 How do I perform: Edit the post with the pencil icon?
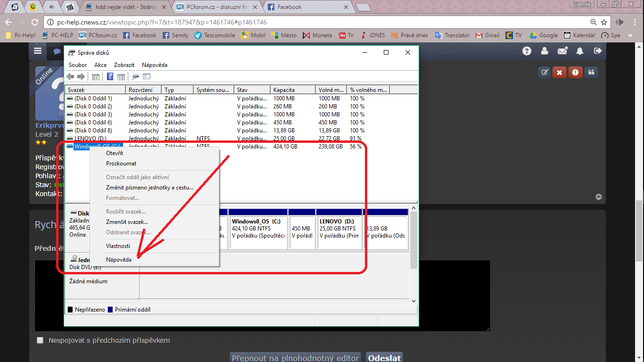pos(545,72)
